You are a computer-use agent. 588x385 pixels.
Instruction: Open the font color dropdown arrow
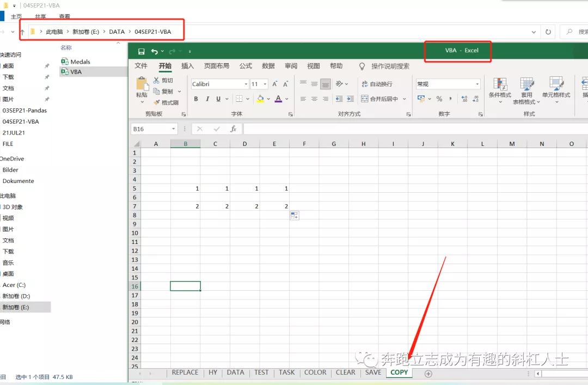pos(287,99)
